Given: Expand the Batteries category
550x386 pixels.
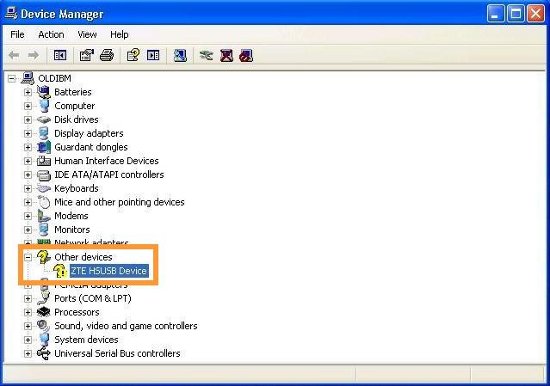Looking at the screenshot, I should (28, 92).
